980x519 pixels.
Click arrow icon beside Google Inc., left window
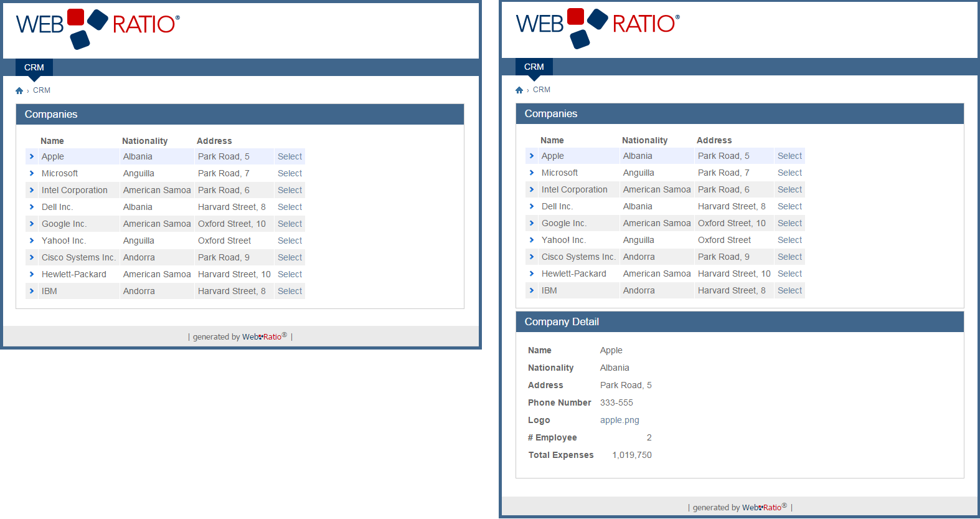point(32,224)
